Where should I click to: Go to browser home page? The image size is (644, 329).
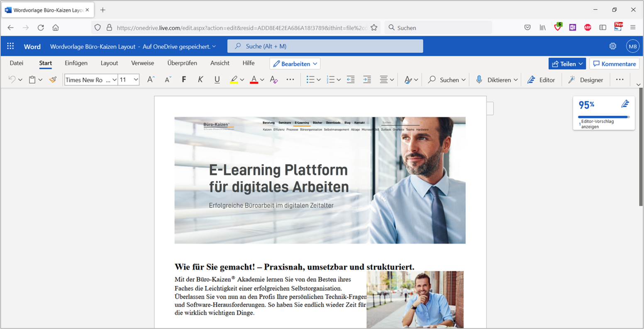pyautogui.click(x=56, y=27)
